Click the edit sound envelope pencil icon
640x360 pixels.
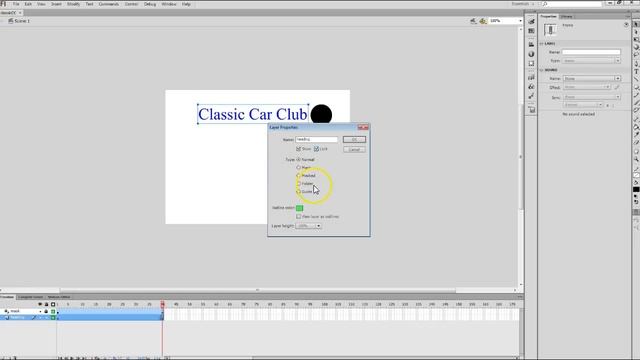(617, 87)
